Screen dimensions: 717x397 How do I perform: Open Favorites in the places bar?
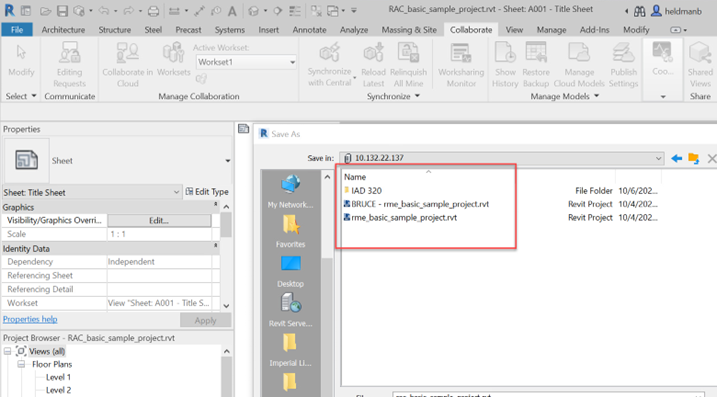[x=290, y=231]
